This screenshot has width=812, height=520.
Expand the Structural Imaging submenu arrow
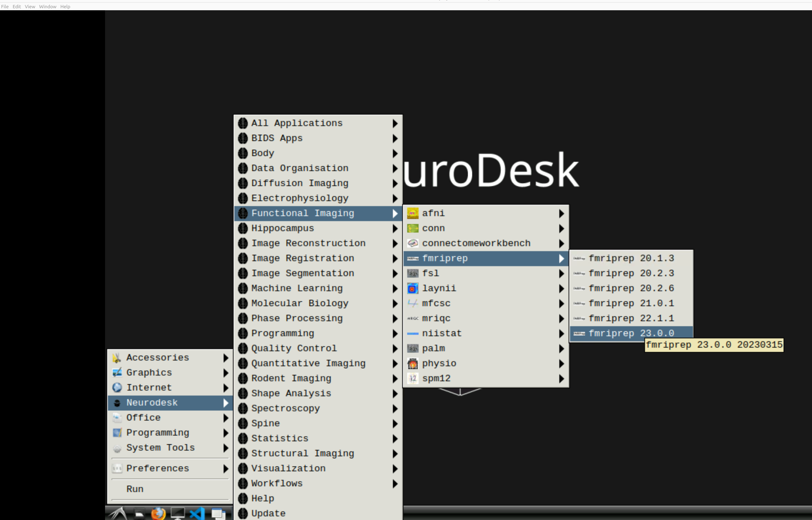tap(395, 454)
